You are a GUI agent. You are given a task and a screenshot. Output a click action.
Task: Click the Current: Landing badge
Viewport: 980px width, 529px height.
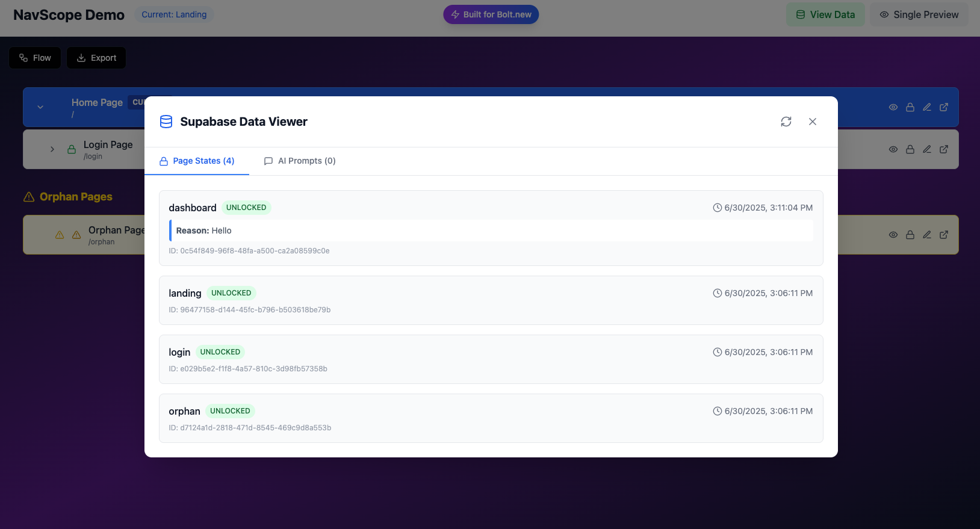(174, 14)
